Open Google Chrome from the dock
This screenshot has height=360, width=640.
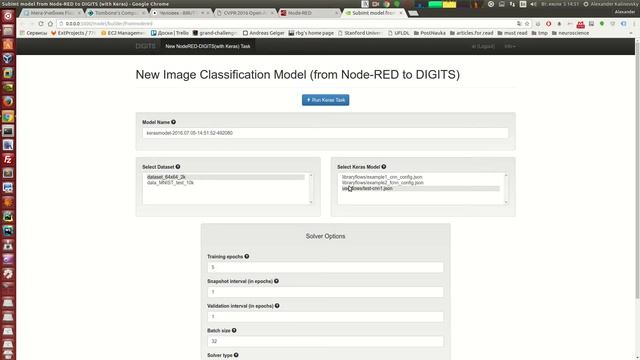point(8,117)
